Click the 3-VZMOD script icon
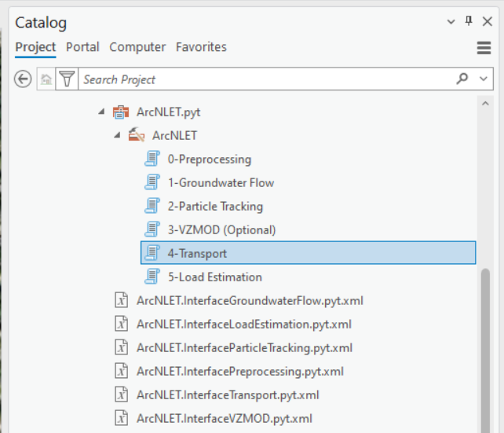This screenshot has height=433, width=504. (x=152, y=229)
